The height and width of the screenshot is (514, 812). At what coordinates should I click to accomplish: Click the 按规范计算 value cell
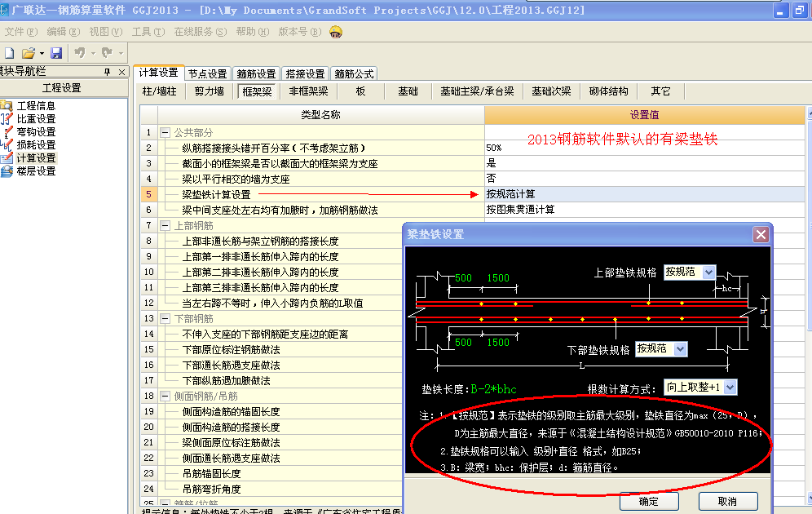[x=644, y=194]
